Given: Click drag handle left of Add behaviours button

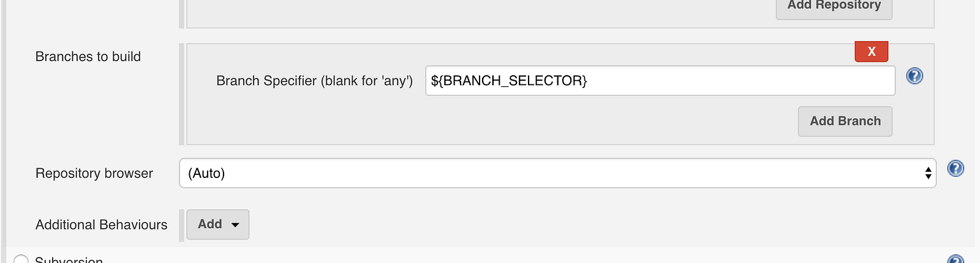Looking at the screenshot, I should tap(182, 224).
